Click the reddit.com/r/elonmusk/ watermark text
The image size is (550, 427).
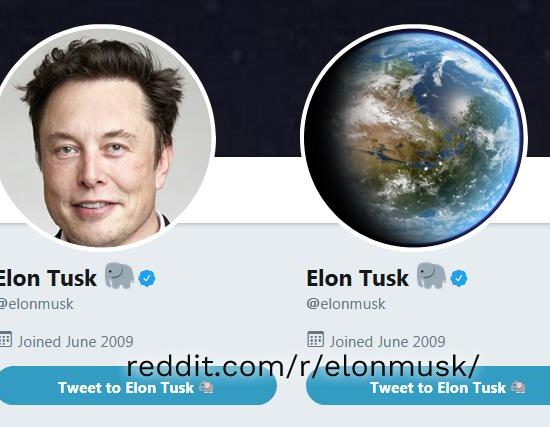(302, 366)
